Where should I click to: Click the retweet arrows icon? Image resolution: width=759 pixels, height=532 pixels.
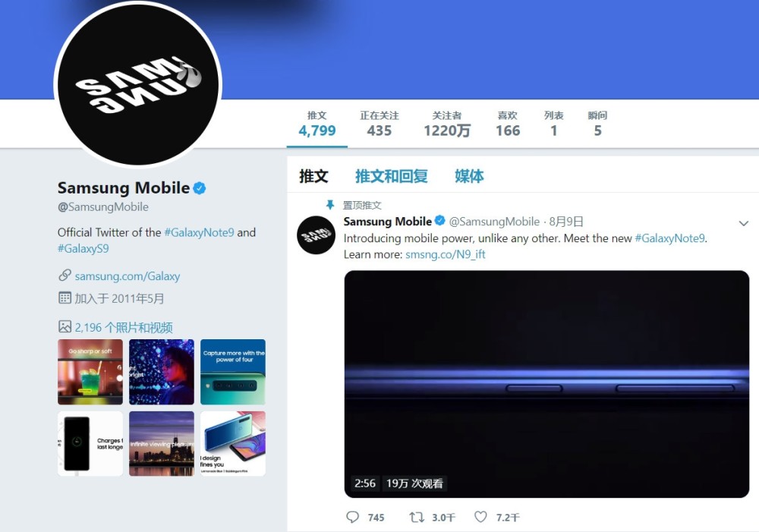[x=416, y=517]
